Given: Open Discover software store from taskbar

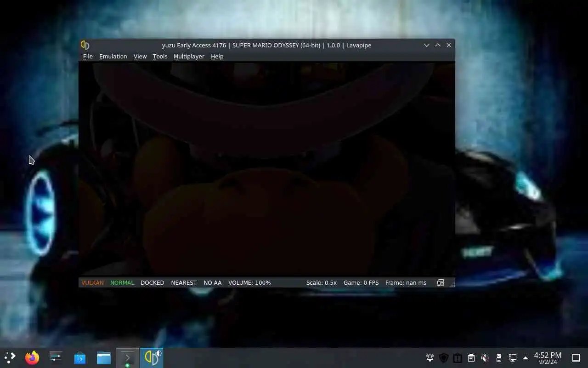Looking at the screenshot, I should click(x=80, y=358).
